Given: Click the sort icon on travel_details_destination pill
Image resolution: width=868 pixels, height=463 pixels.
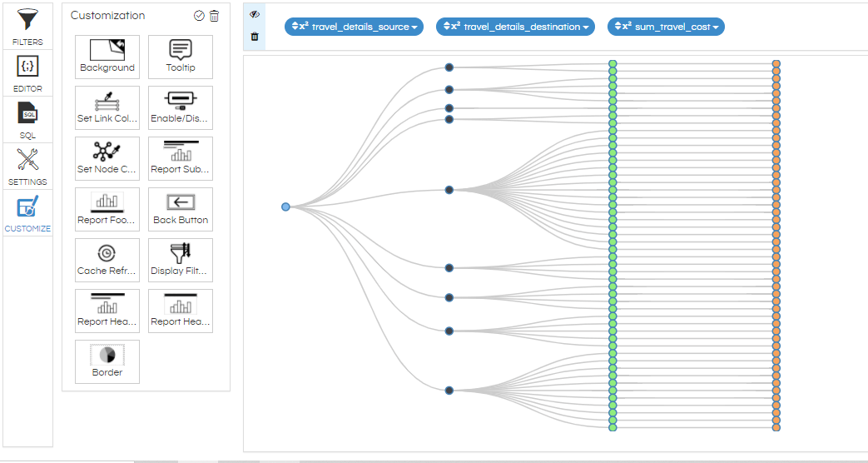Looking at the screenshot, I should (446, 26).
